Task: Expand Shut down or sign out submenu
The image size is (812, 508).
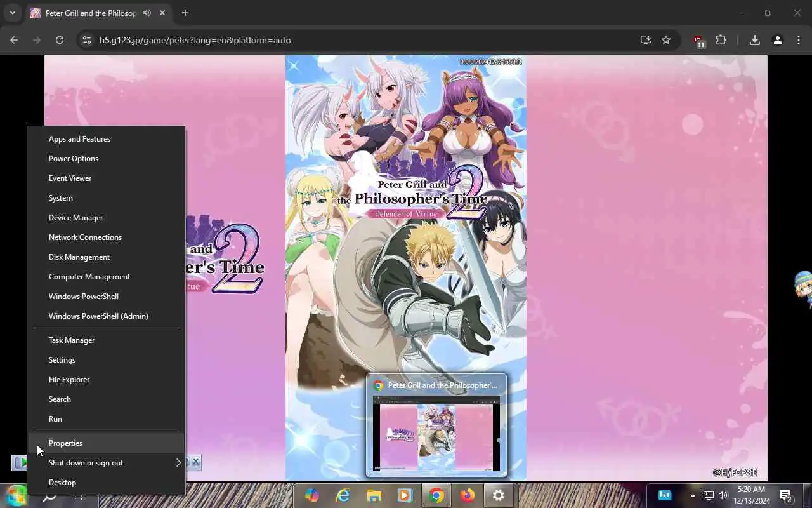Action: pyautogui.click(x=106, y=463)
